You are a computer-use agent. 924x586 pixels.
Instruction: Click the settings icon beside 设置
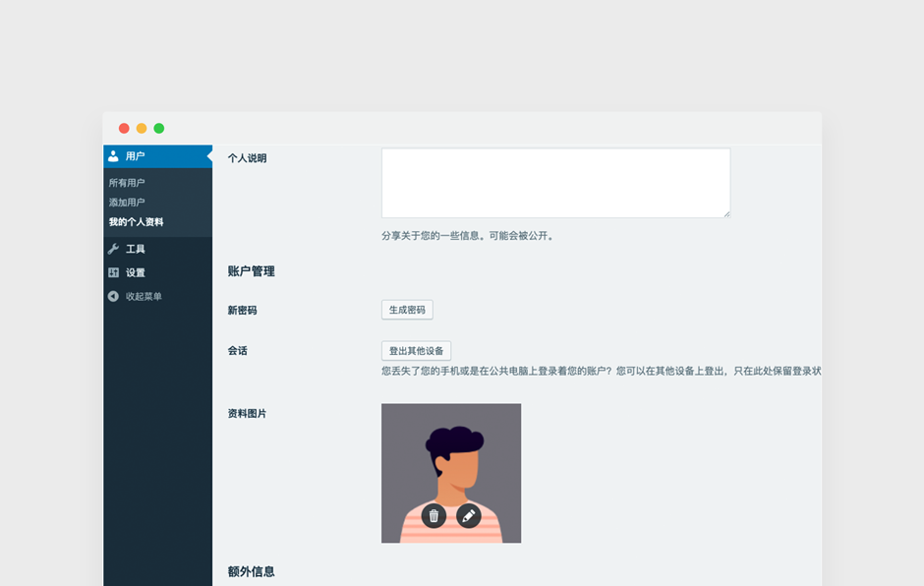[x=113, y=272]
